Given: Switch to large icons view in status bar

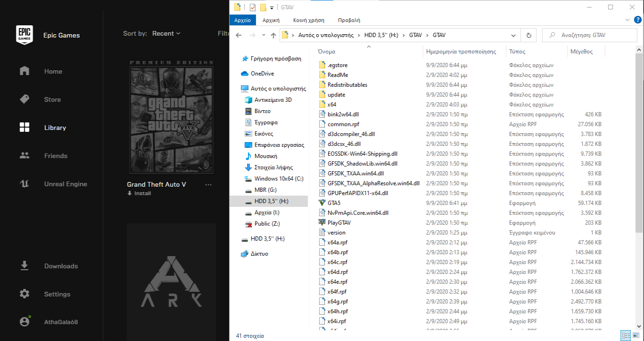Looking at the screenshot, I should (x=635, y=335).
